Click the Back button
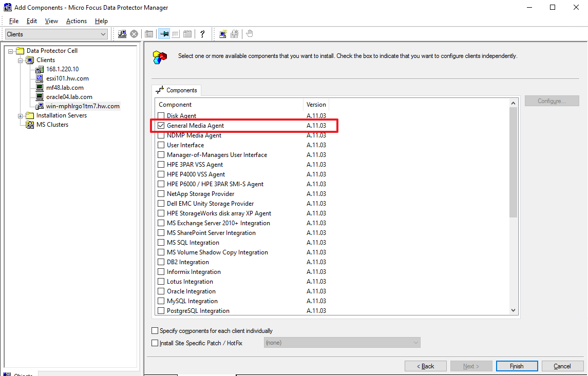 pyautogui.click(x=426, y=366)
